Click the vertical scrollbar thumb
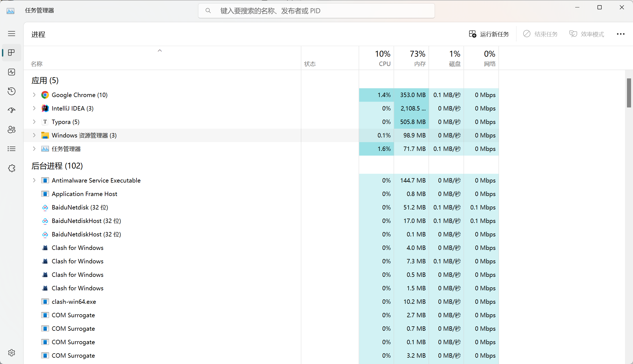Screen dimensions: 633x364 coord(629,93)
